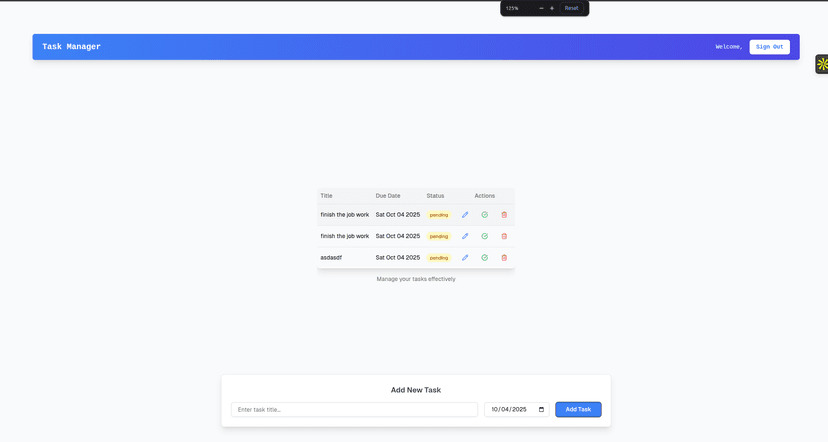Delete the "asdasdf" task

(504, 258)
